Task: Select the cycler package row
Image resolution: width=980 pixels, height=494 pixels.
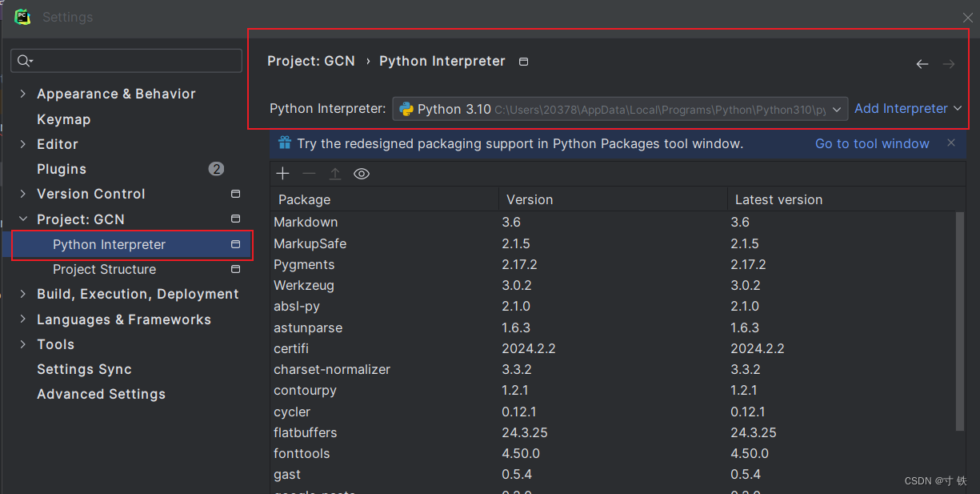Action: [x=613, y=412]
